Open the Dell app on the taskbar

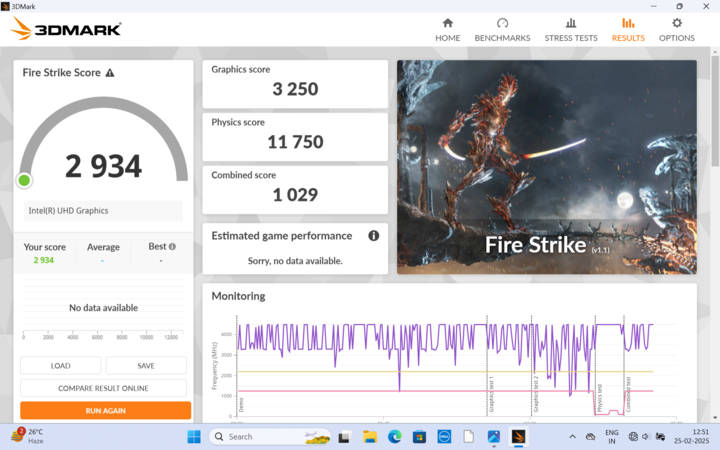[444, 437]
